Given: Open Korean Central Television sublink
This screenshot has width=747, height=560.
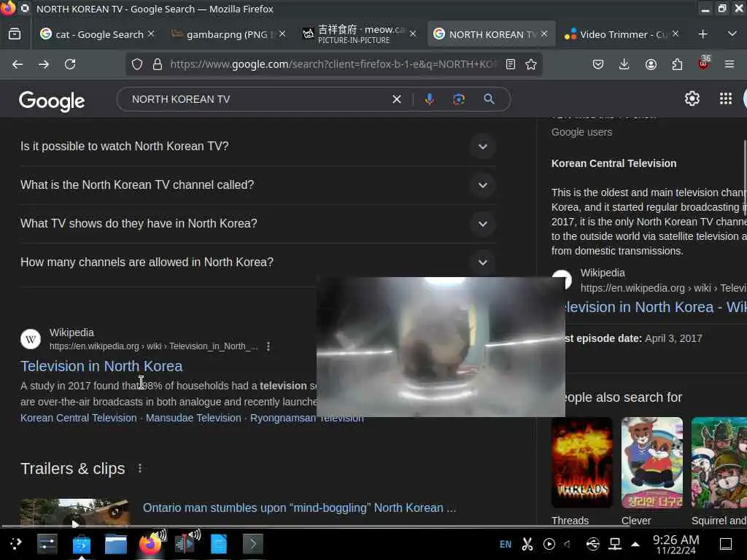Looking at the screenshot, I should 79,418.
